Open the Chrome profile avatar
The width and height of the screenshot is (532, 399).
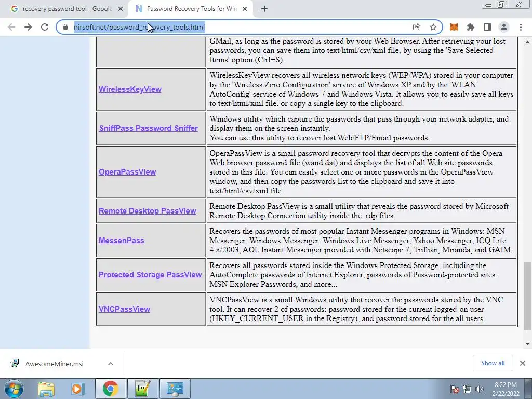[x=504, y=27]
